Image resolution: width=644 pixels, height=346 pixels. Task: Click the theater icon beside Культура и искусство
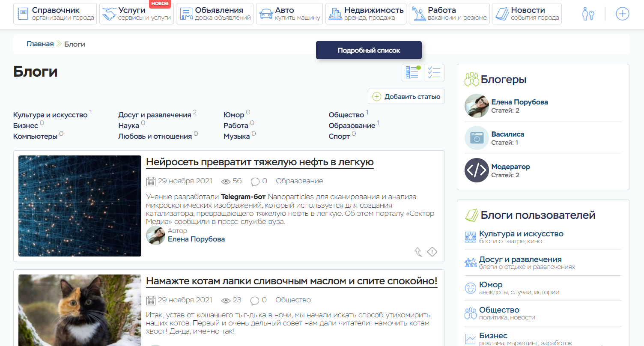coord(471,237)
